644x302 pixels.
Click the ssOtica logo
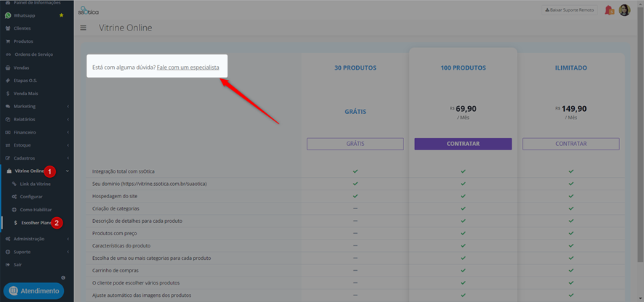pyautogui.click(x=88, y=10)
